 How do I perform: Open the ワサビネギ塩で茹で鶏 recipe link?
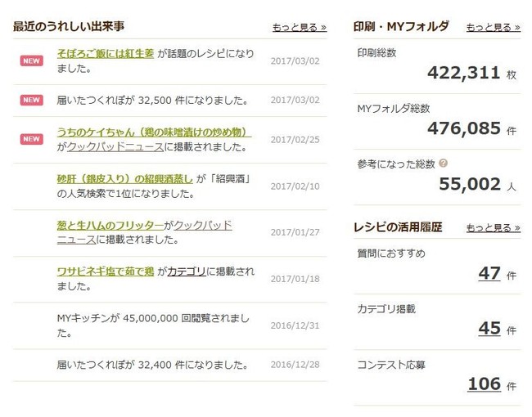coord(106,271)
